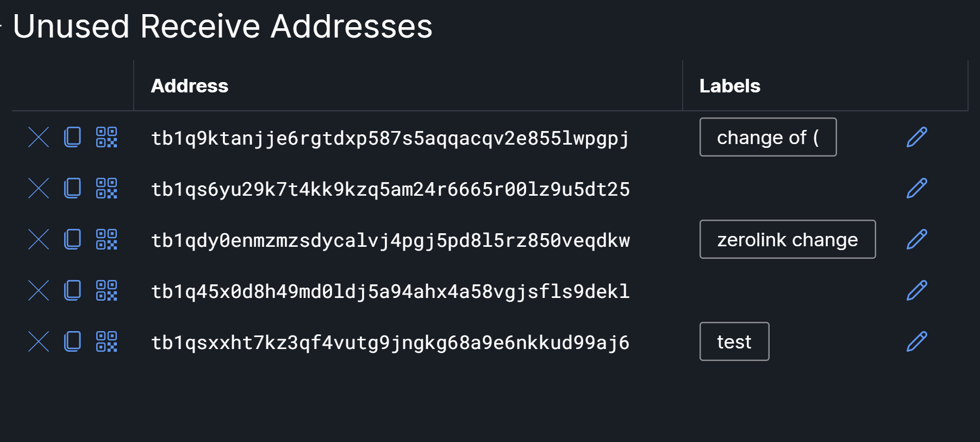Image resolution: width=980 pixels, height=442 pixels.
Task: Remove the topmost receive address
Action: pos(39,138)
